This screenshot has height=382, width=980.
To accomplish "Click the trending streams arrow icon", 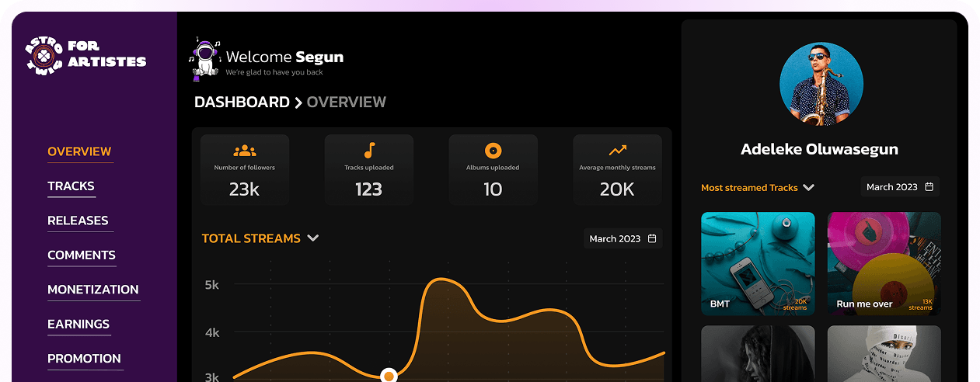I will point(617,151).
